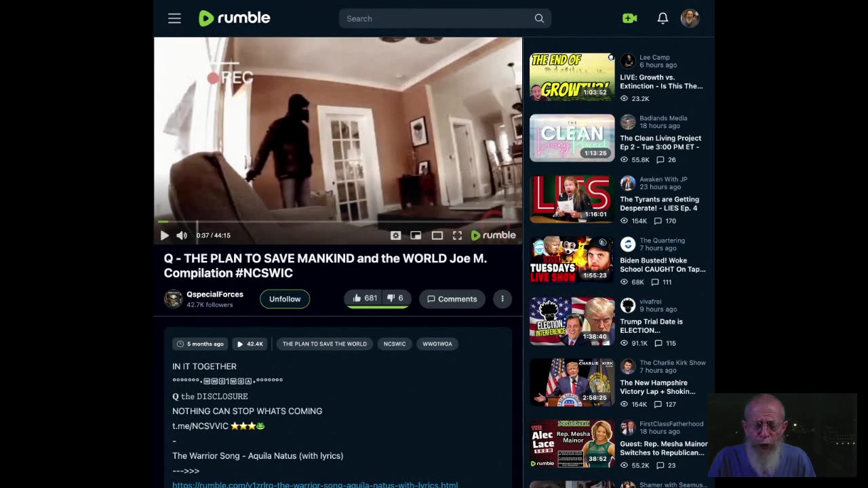Click in the Search input field
The image size is (868, 488).
coord(437,19)
